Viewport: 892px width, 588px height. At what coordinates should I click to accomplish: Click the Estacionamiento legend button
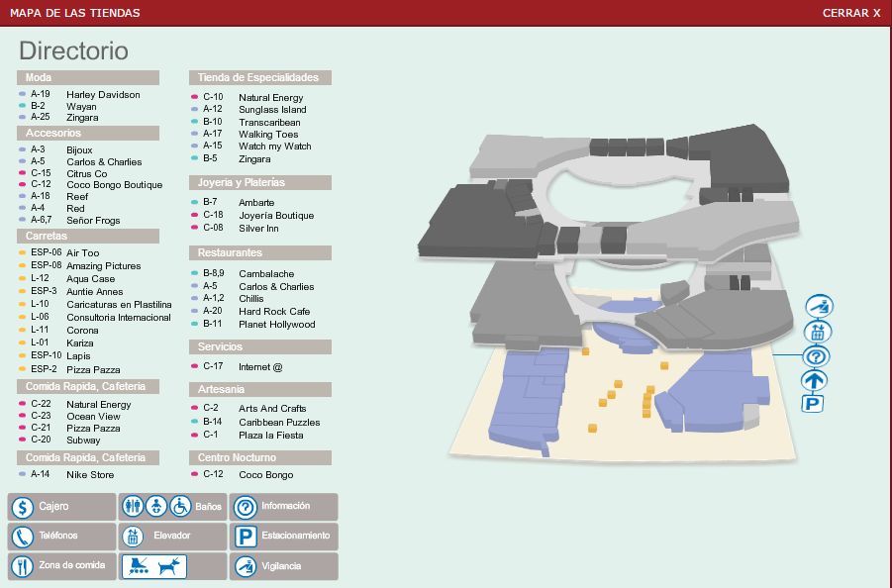285,537
